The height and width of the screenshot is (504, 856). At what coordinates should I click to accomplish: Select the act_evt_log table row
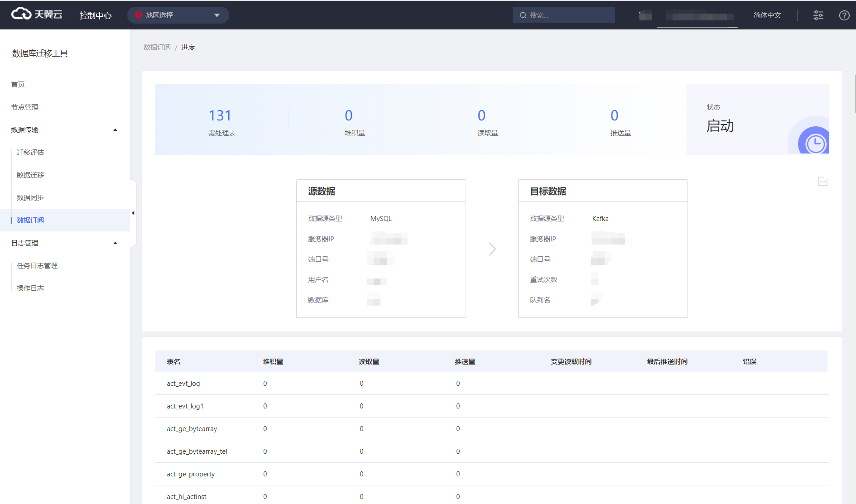491,384
